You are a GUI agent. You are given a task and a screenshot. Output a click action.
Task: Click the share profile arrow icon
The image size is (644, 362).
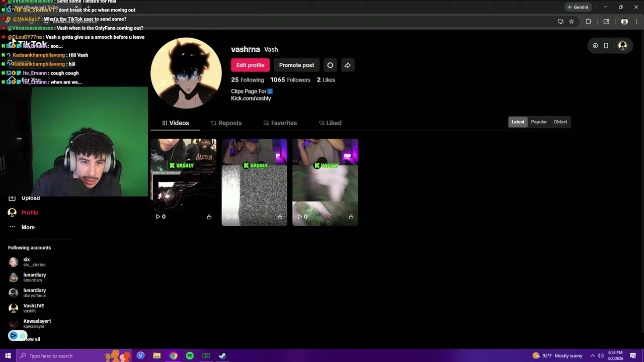(347, 65)
